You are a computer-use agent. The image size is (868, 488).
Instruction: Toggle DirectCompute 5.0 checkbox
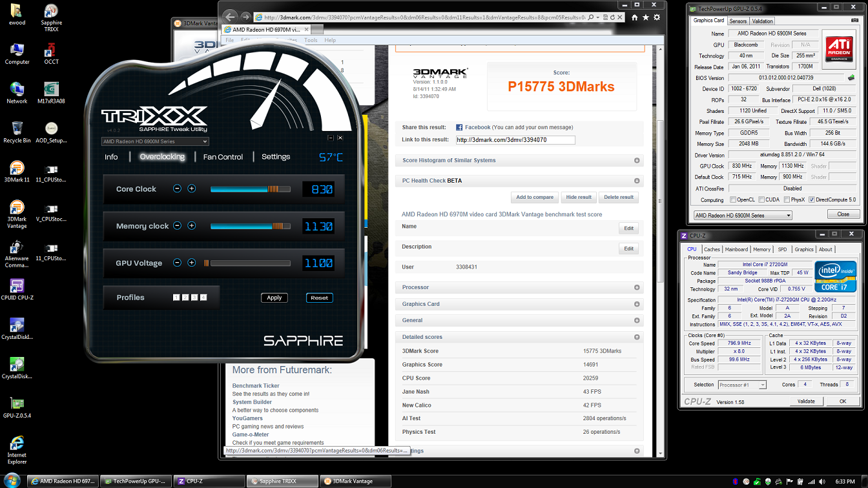click(812, 199)
